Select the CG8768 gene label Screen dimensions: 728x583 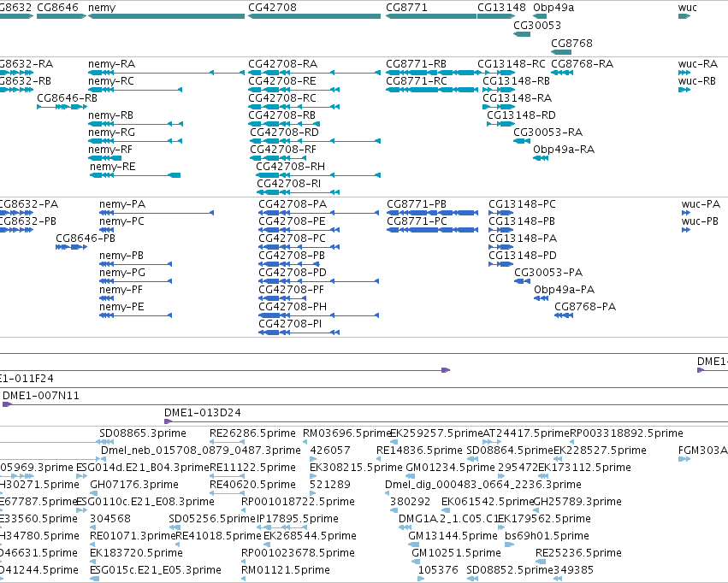tap(571, 43)
